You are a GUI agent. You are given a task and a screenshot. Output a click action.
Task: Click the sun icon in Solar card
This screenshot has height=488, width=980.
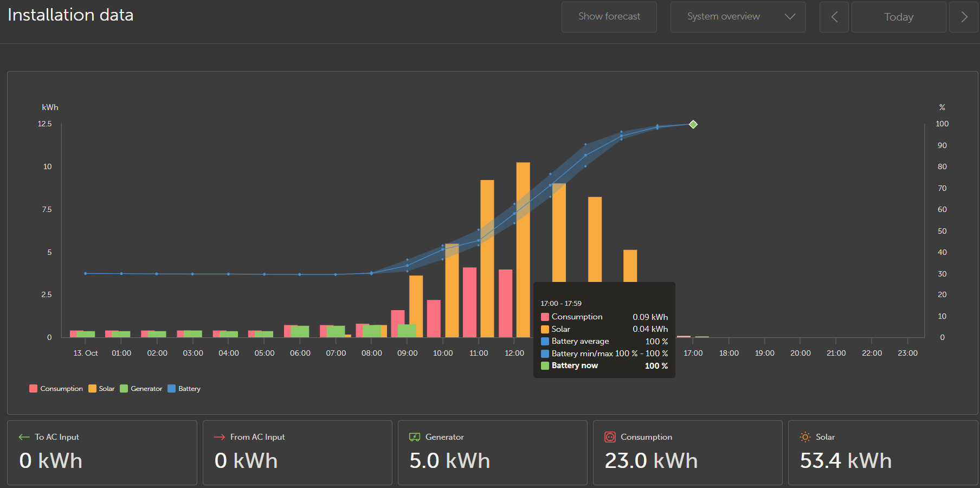[805, 437]
